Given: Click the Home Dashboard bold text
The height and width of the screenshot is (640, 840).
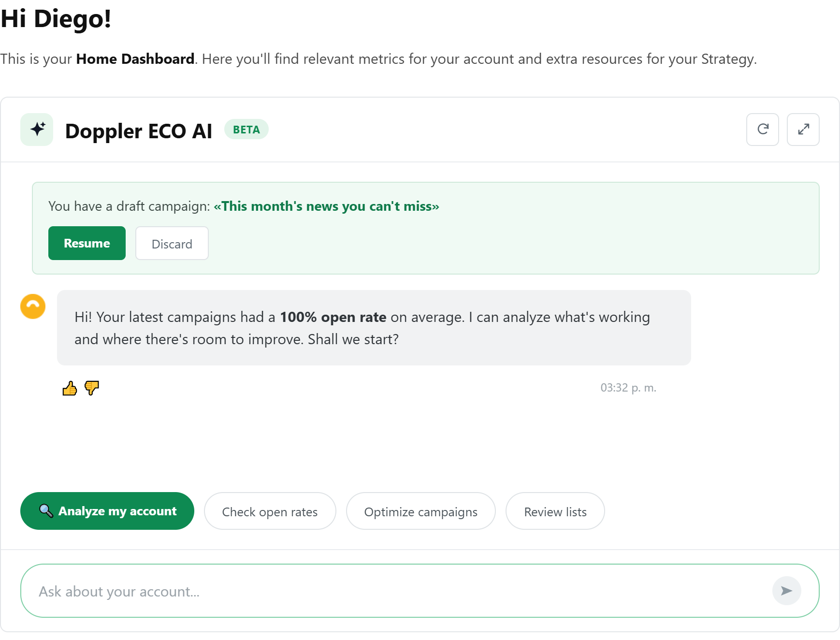Looking at the screenshot, I should coord(135,59).
